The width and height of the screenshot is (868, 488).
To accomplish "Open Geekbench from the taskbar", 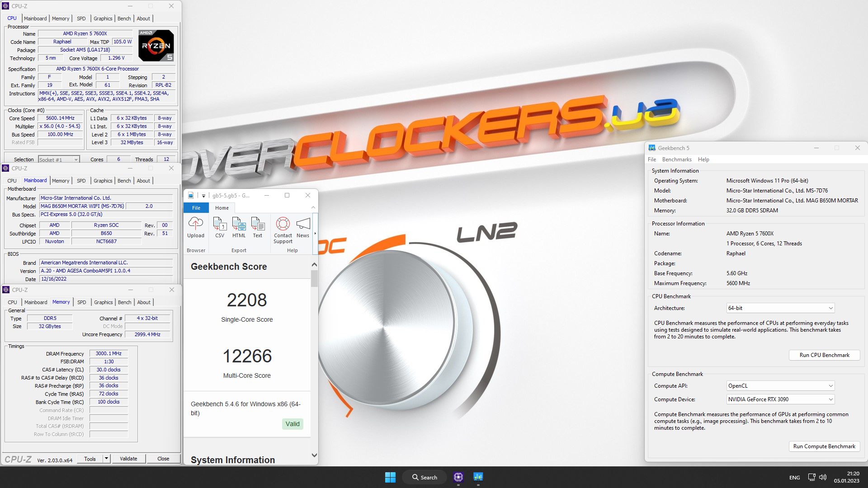I will 478,477.
